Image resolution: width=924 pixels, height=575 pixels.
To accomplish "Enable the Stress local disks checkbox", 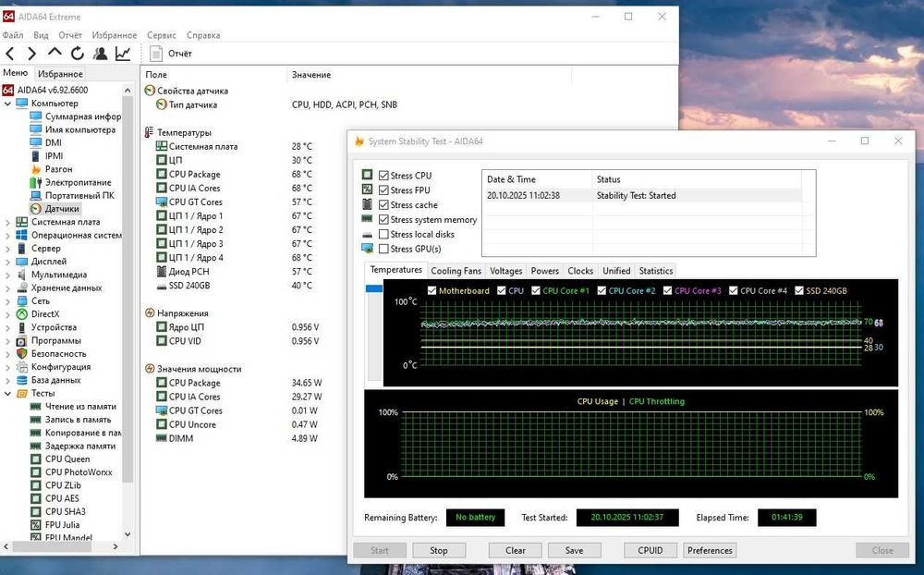I will 383,234.
